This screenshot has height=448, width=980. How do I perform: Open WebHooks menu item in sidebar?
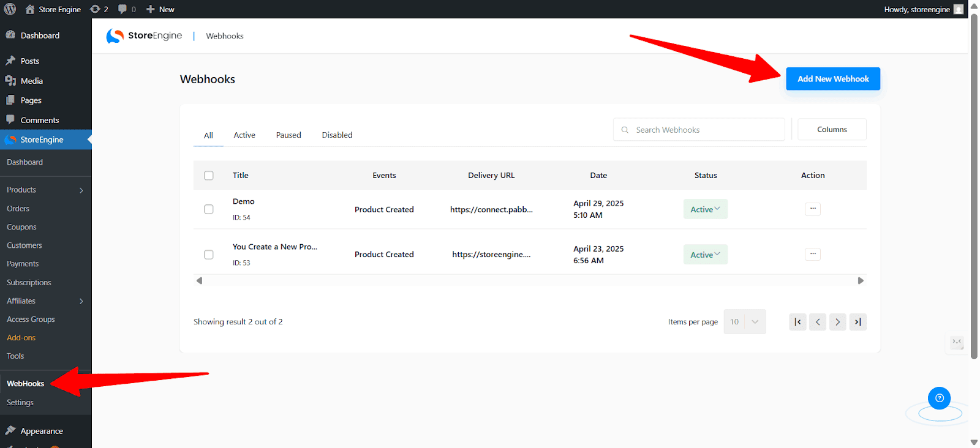[x=26, y=384]
